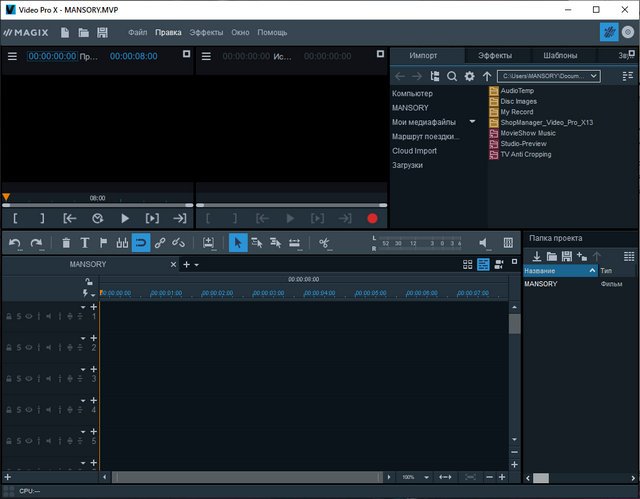640x499 pixels.
Task: Click the undo arrow in timeline toolbar
Action: point(15,242)
